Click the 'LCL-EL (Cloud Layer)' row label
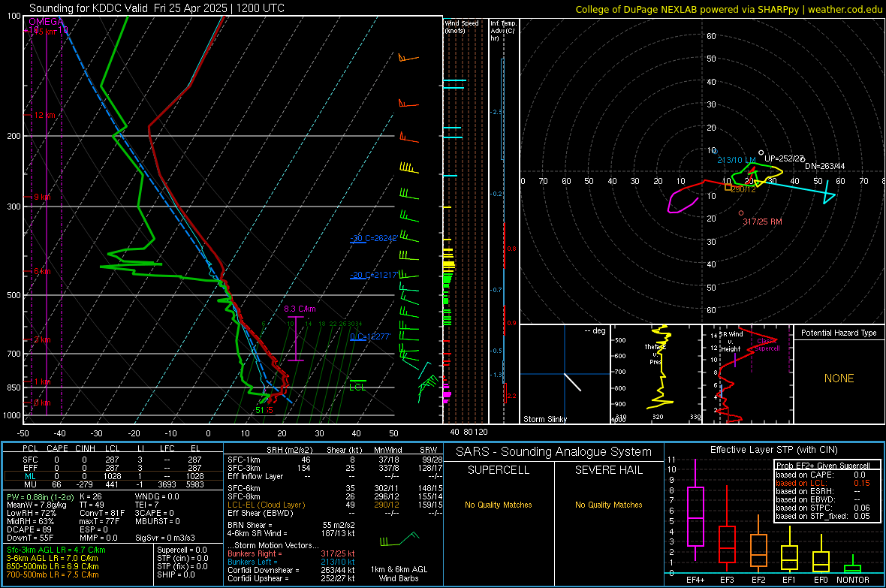886x588 pixels. point(266,505)
